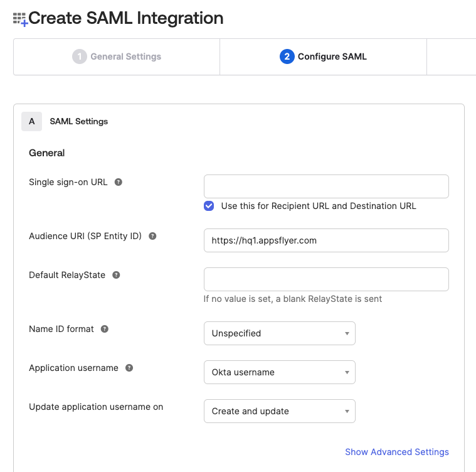The width and height of the screenshot is (476, 472).
Task: Click the Audience URI input field
Action: pos(326,240)
